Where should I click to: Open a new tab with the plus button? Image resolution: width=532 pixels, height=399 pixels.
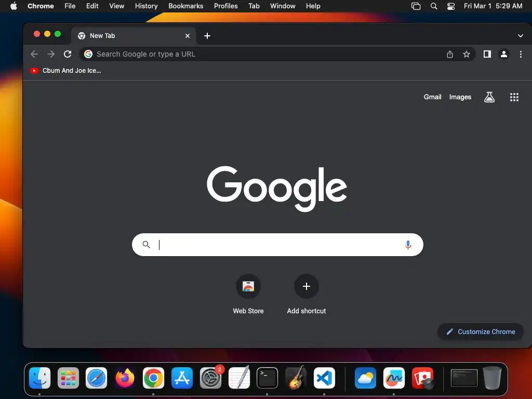click(207, 36)
